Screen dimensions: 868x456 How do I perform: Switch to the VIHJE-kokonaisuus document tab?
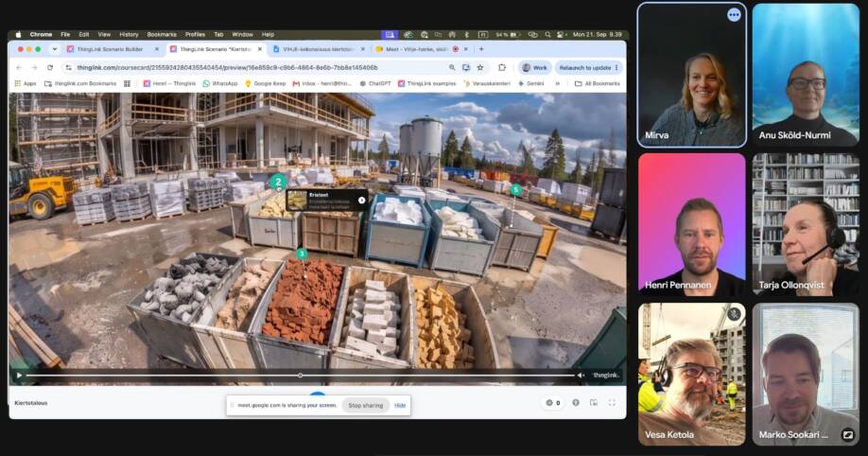[x=319, y=49]
